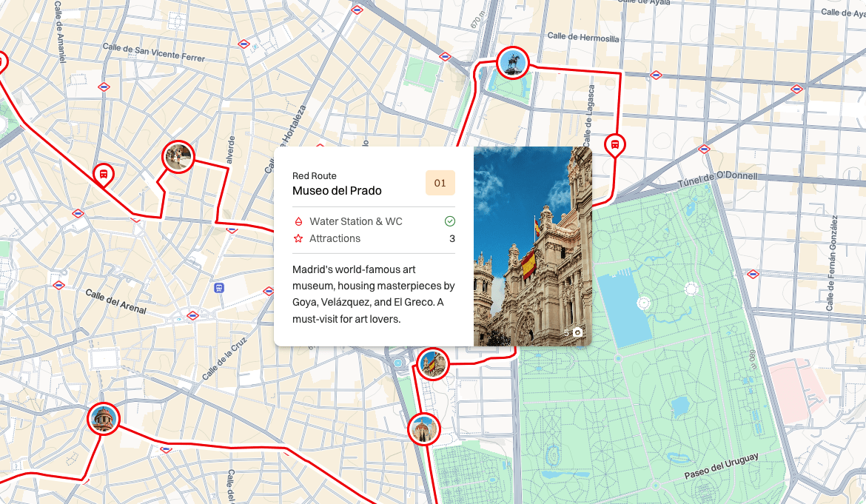The width and height of the screenshot is (866, 504).
Task: Select the bus stop pin left of the street photo marker
Action: click(x=104, y=175)
